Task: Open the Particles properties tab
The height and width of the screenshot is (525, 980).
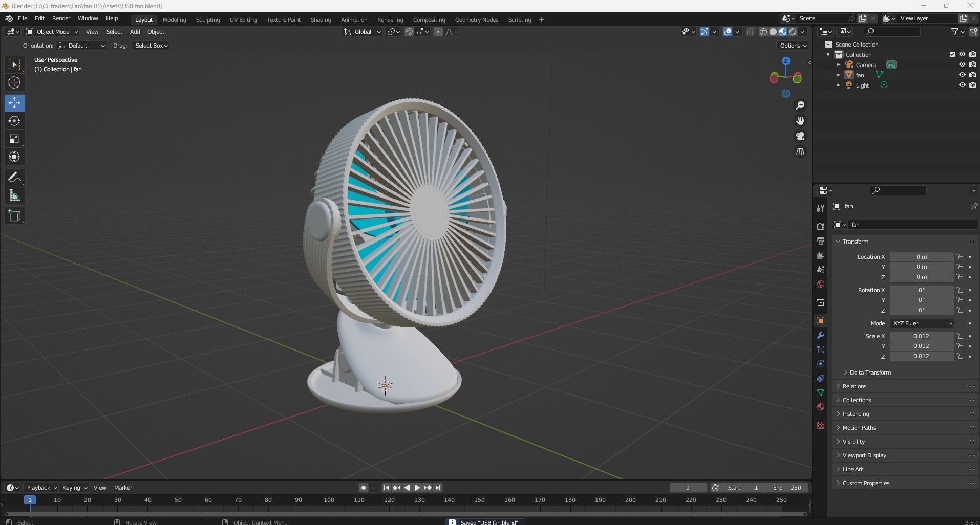Action: coord(821,349)
